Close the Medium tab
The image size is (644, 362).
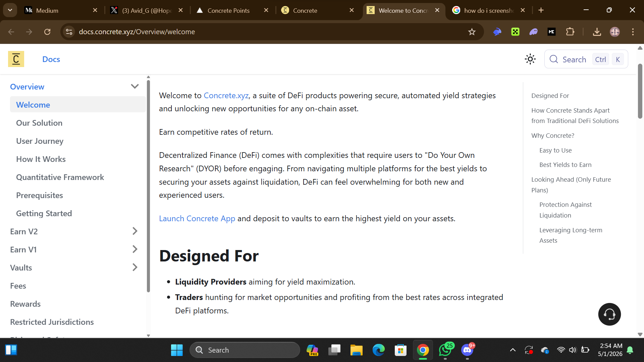pos(95,10)
